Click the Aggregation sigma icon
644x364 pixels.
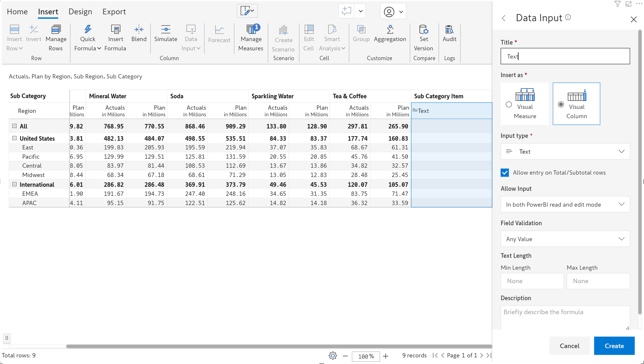coord(390,29)
